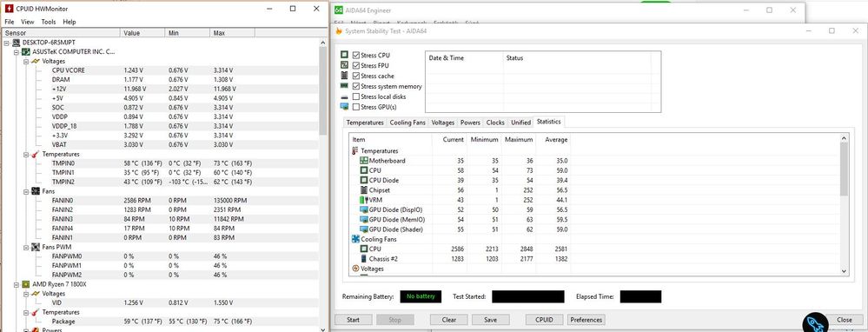Uncheck the Stress CPU checkbox
868x332 pixels.
[x=356, y=56]
